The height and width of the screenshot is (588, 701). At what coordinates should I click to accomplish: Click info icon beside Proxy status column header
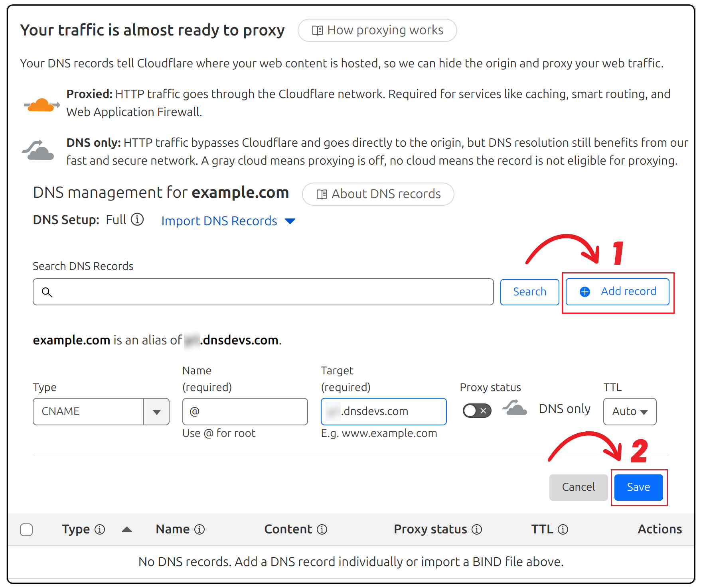click(477, 529)
